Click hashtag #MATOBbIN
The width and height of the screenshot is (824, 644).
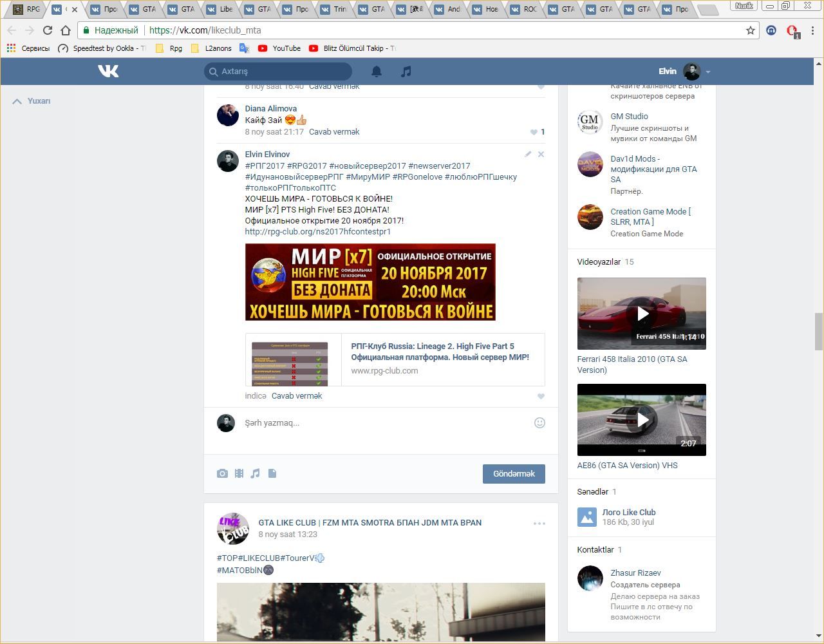(x=240, y=569)
